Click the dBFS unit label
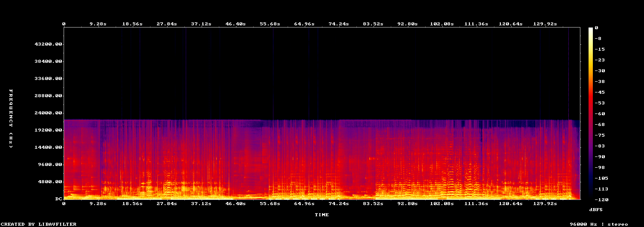Image resolution: width=644 pixels, height=227 pixels. pyautogui.click(x=596, y=209)
